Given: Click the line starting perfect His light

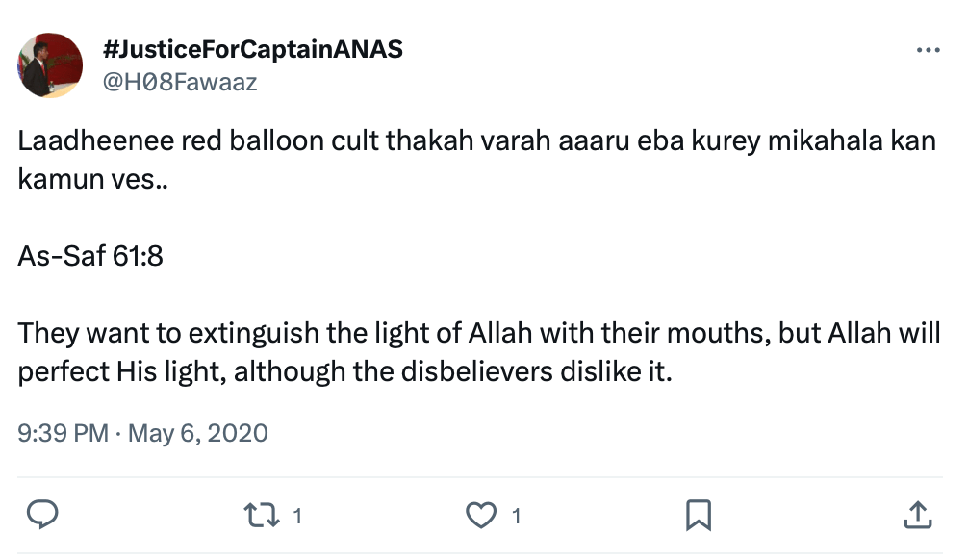Looking at the screenshot, I should point(344,369).
